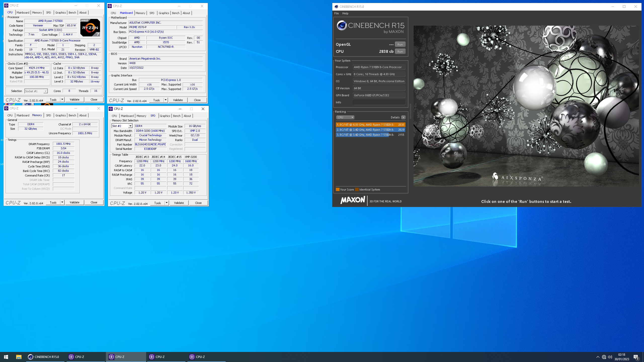Screen dimensions: 644x362
Task: Open Tools dropdown arrow in SPD window
Action: [x=167, y=203]
